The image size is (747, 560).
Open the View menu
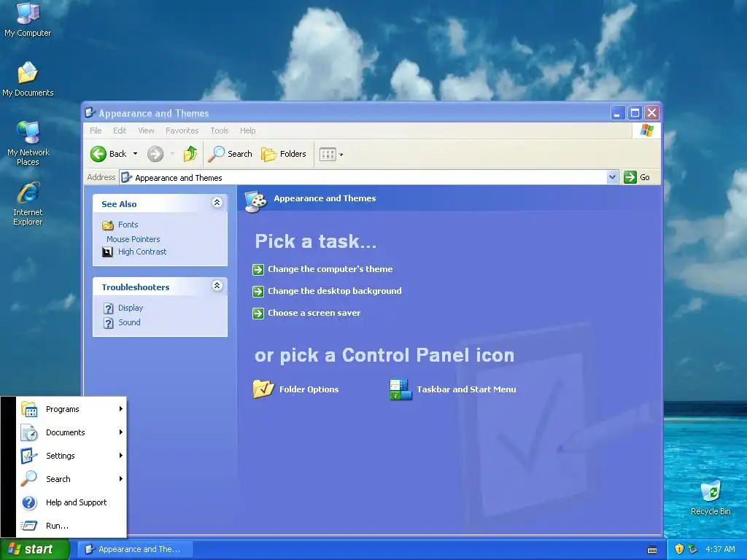coord(146,131)
